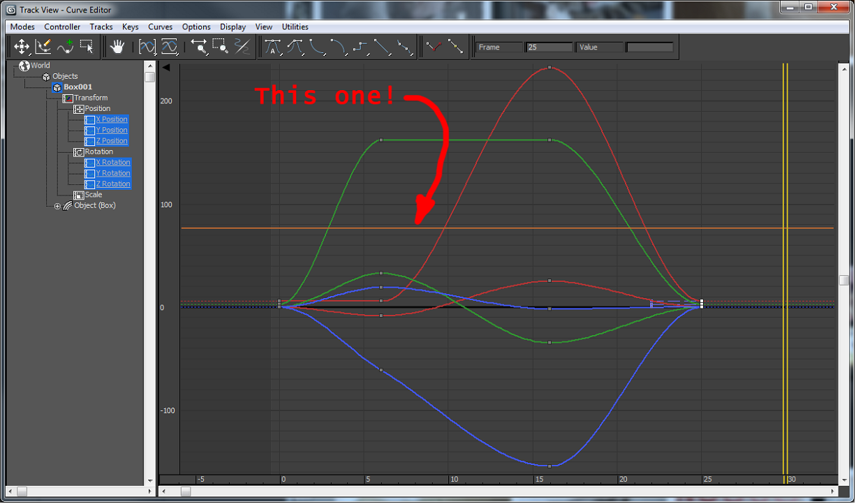Screen dimensions: 856x504
Task: Set selected key tangents to Auto
Action: point(273,47)
